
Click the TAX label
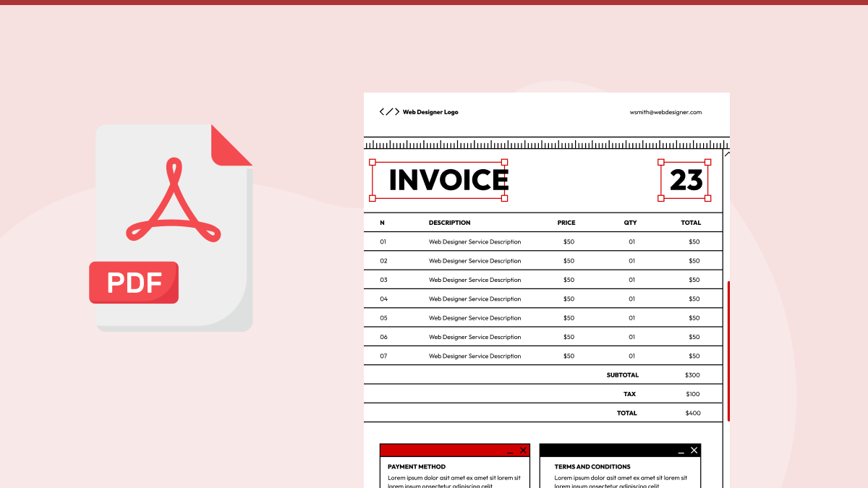(630, 394)
